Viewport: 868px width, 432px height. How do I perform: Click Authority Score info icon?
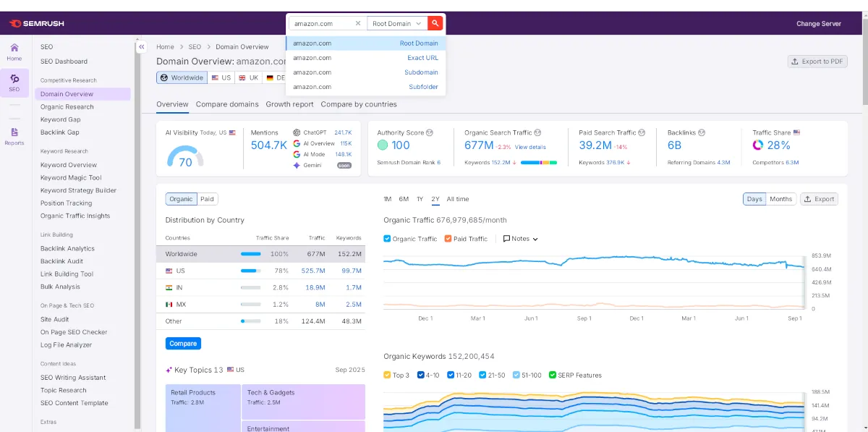coord(430,132)
